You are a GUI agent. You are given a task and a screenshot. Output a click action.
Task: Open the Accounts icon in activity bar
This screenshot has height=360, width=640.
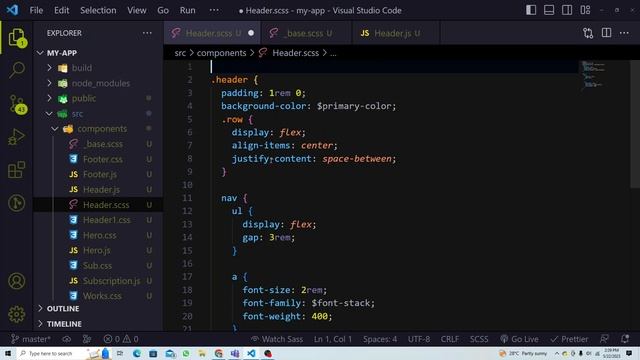pos(17,281)
